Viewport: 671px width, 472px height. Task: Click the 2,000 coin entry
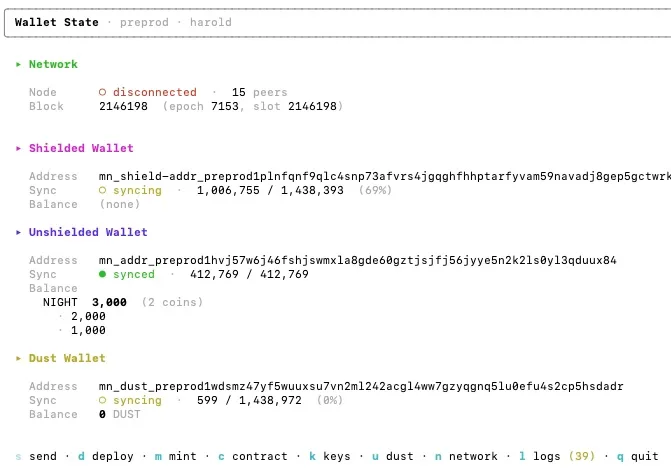click(88, 316)
